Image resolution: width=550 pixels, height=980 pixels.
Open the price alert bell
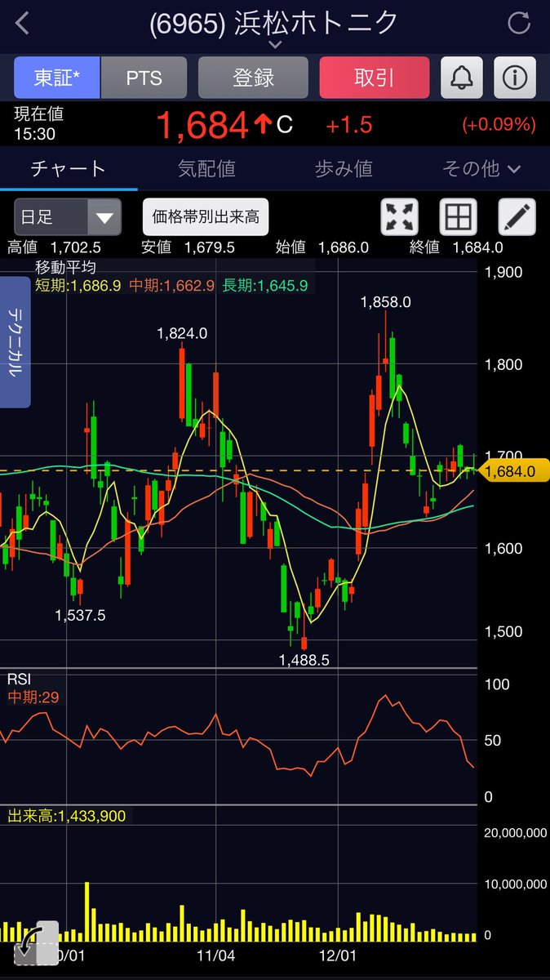462,78
